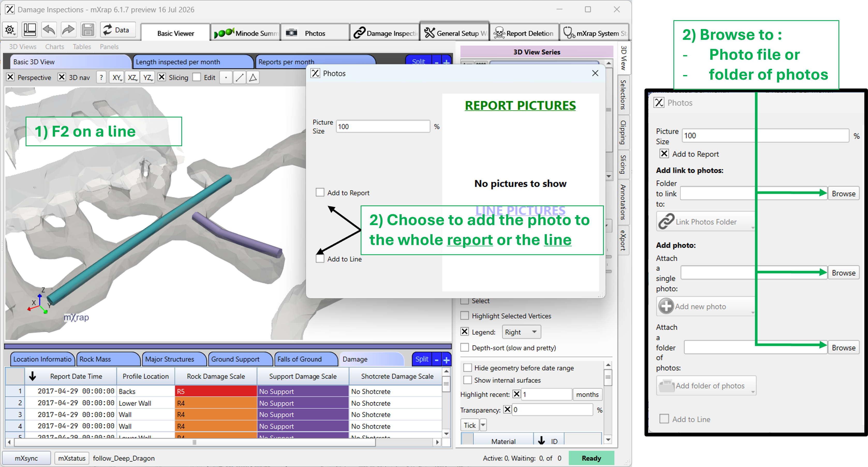Click the lower Split button
Screen dimensions: 868x467
(421, 360)
